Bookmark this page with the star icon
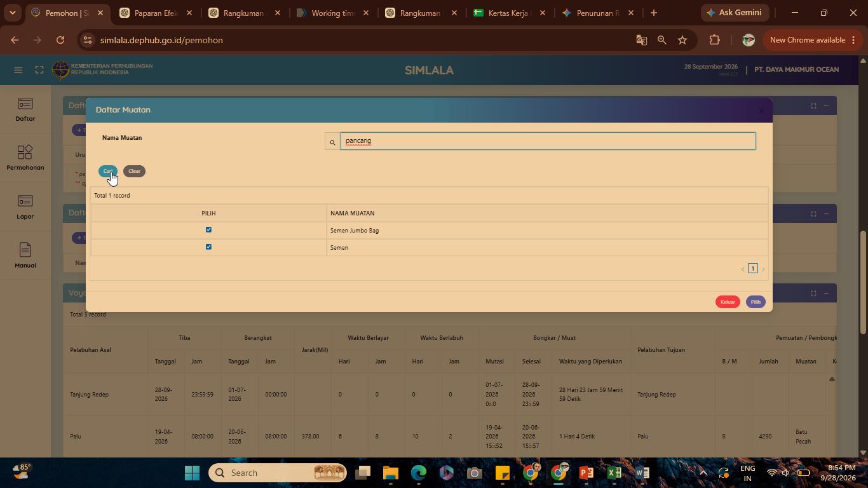Viewport: 868px width, 488px height. 682,40
